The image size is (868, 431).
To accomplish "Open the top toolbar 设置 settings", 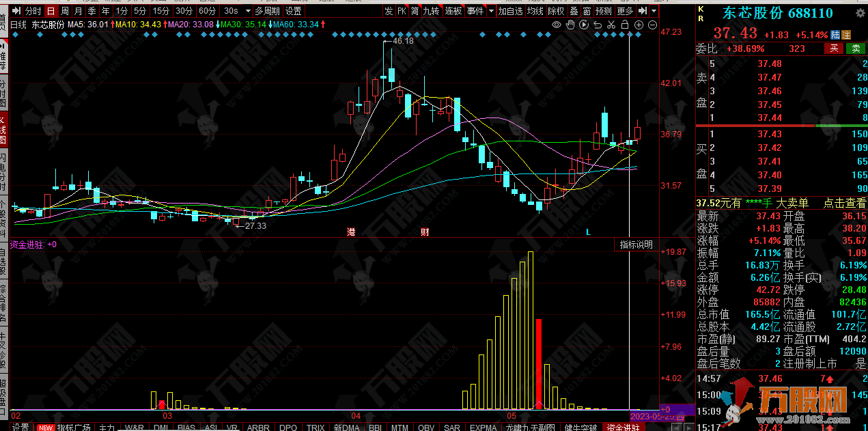I will [x=294, y=11].
